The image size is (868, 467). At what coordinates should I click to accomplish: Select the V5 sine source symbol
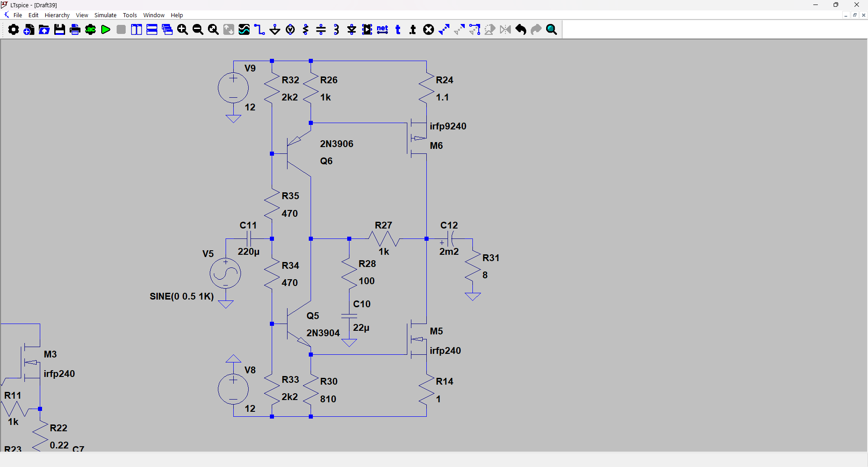226,273
